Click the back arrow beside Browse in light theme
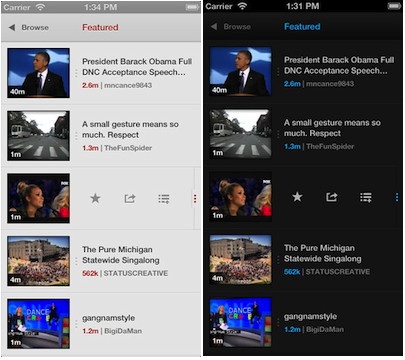405x360 pixels. (x=12, y=28)
